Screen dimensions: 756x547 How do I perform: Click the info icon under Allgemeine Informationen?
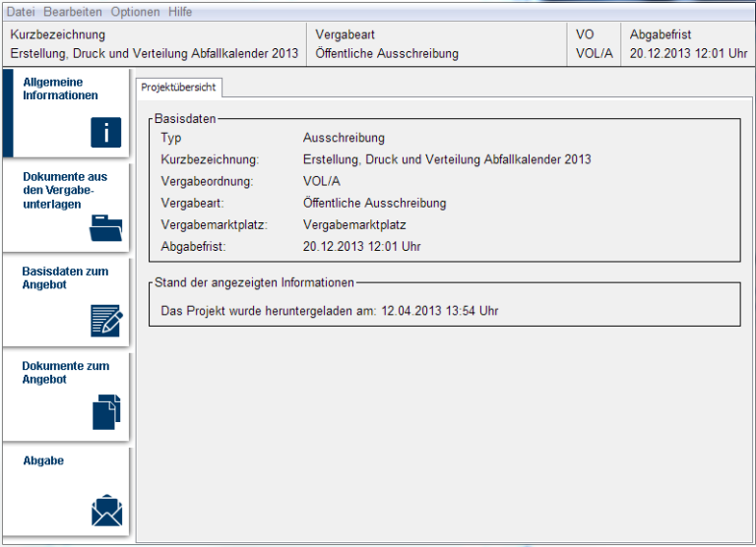pyautogui.click(x=106, y=132)
